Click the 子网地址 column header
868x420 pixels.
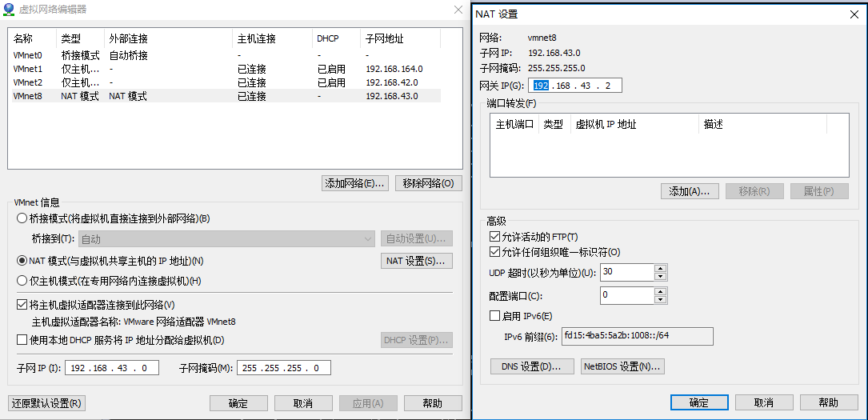400,38
